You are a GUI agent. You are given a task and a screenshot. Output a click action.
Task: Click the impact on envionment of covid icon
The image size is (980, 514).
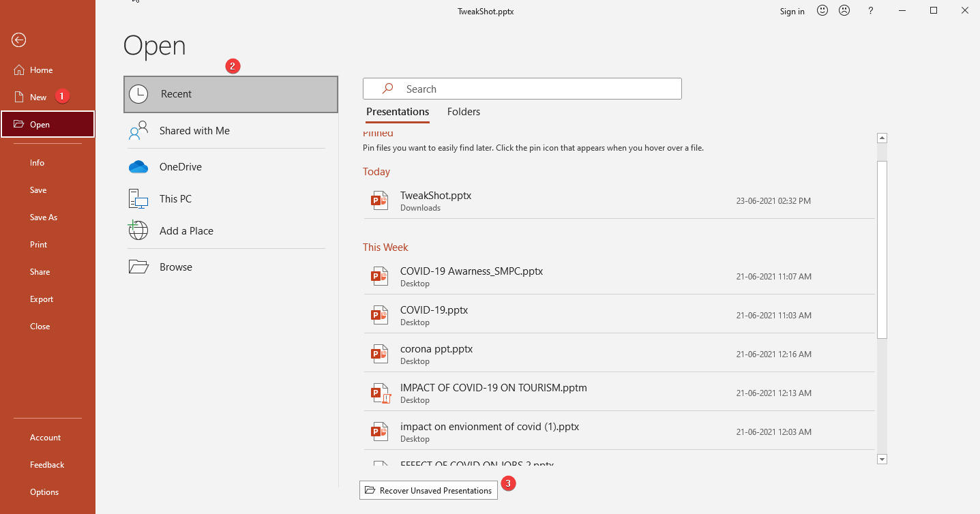click(x=378, y=431)
